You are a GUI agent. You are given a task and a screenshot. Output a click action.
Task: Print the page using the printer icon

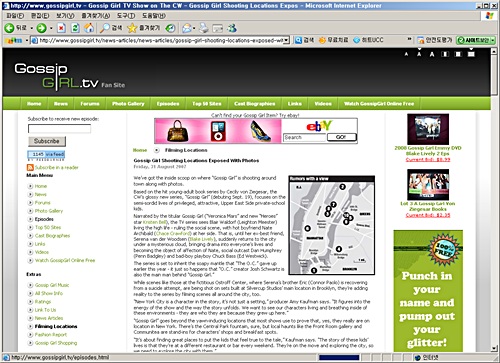point(204,28)
